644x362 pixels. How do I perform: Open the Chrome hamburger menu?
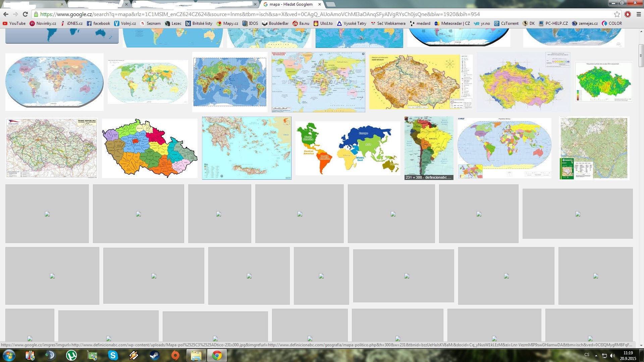pos(639,14)
